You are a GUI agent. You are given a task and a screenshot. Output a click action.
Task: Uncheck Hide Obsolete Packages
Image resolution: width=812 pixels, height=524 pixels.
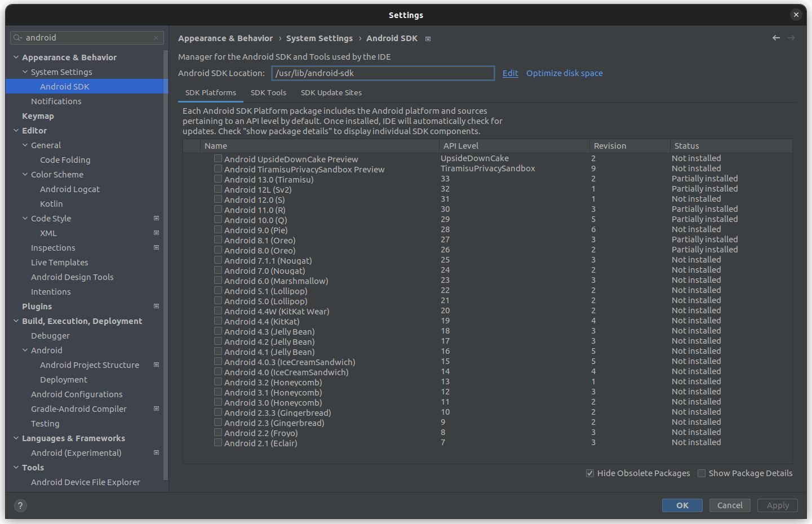[x=590, y=473]
